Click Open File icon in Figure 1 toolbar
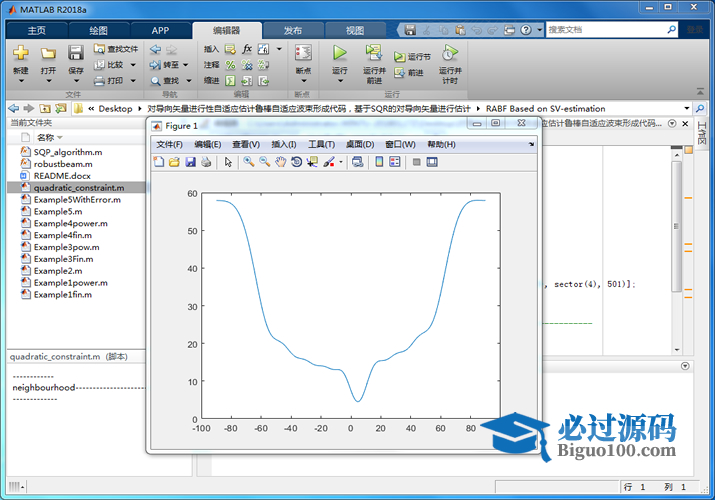The height and width of the screenshot is (500, 715). [174, 162]
